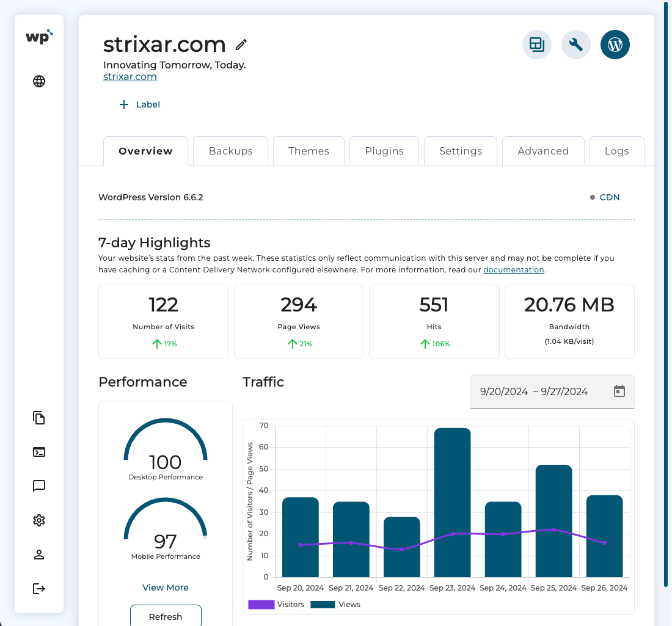Image resolution: width=672 pixels, height=626 pixels.
Task: Switch to the Overview tab
Action: (x=146, y=151)
